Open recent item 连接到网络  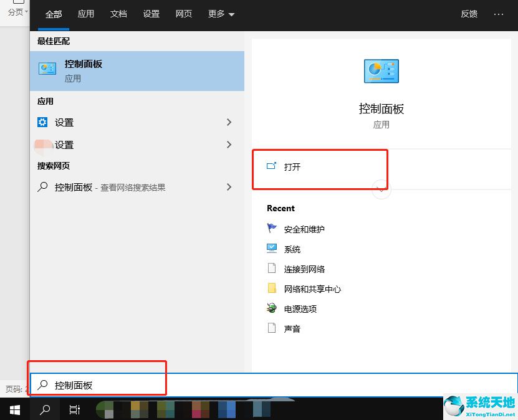tap(304, 269)
